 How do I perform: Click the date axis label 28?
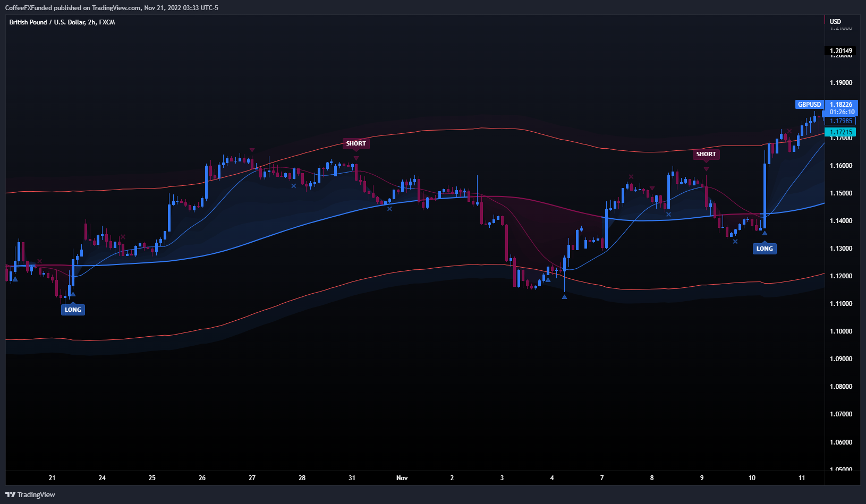302,478
